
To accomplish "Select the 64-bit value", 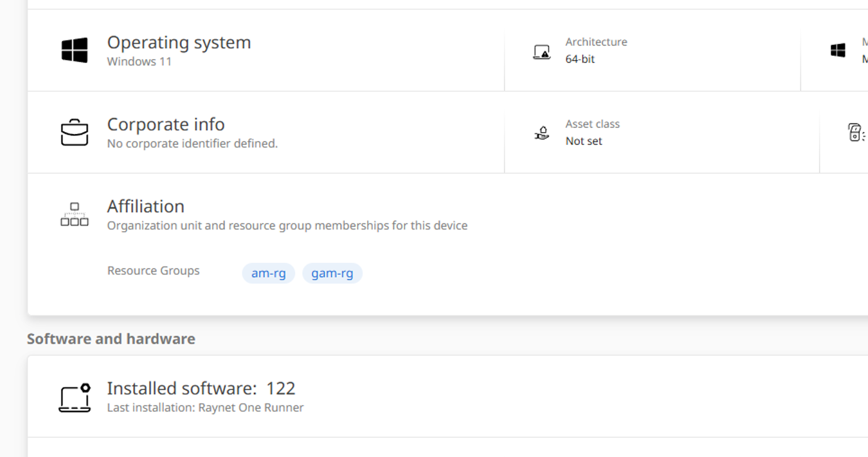I will click(x=580, y=59).
